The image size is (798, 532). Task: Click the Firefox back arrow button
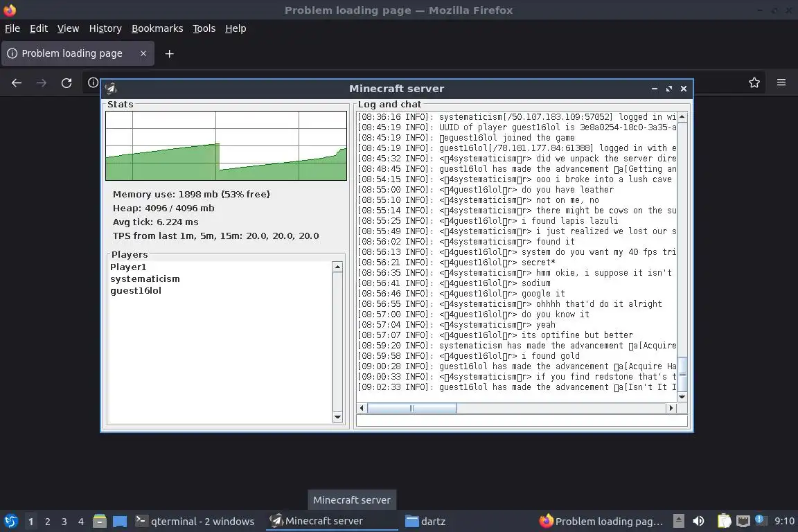(17, 82)
